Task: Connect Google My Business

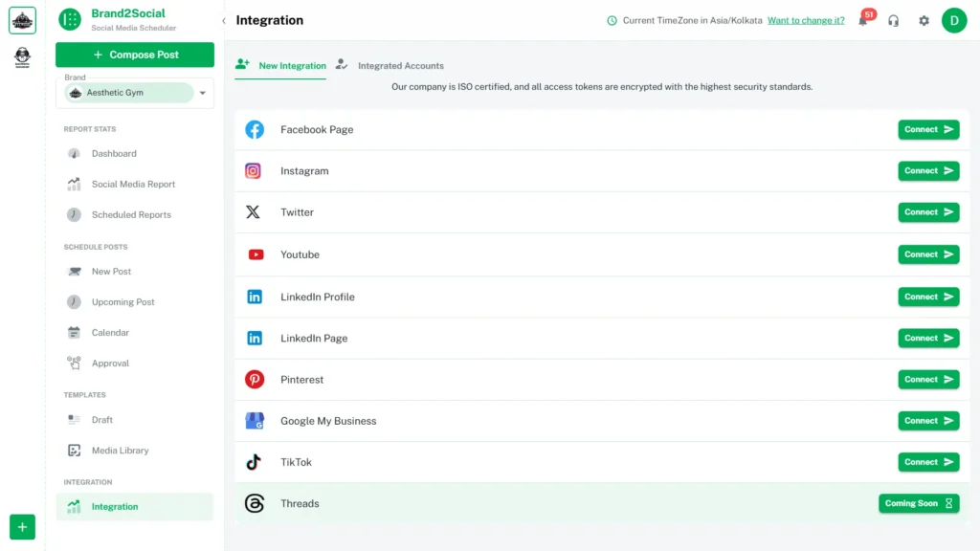Action: pyautogui.click(x=928, y=421)
